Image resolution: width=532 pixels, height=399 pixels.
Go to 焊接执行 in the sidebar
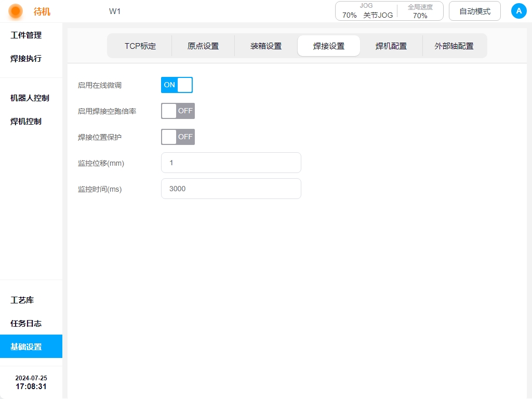coord(26,59)
